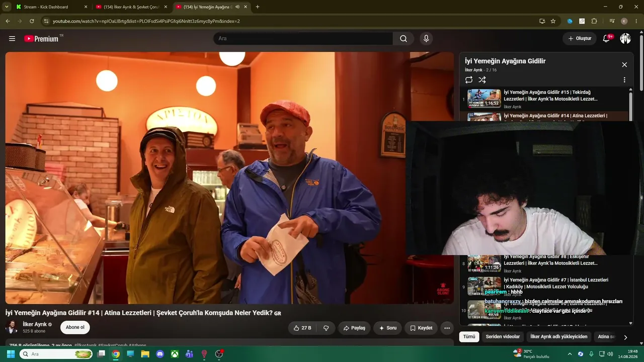Open the YouTube guide hamburger menu
The height and width of the screenshot is (362, 644).
(x=12, y=39)
